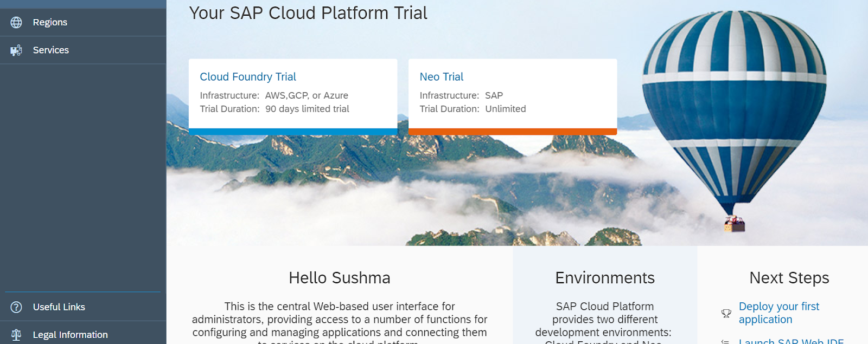Open Useful Links in the sidebar
The width and height of the screenshot is (868, 344).
point(83,307)
